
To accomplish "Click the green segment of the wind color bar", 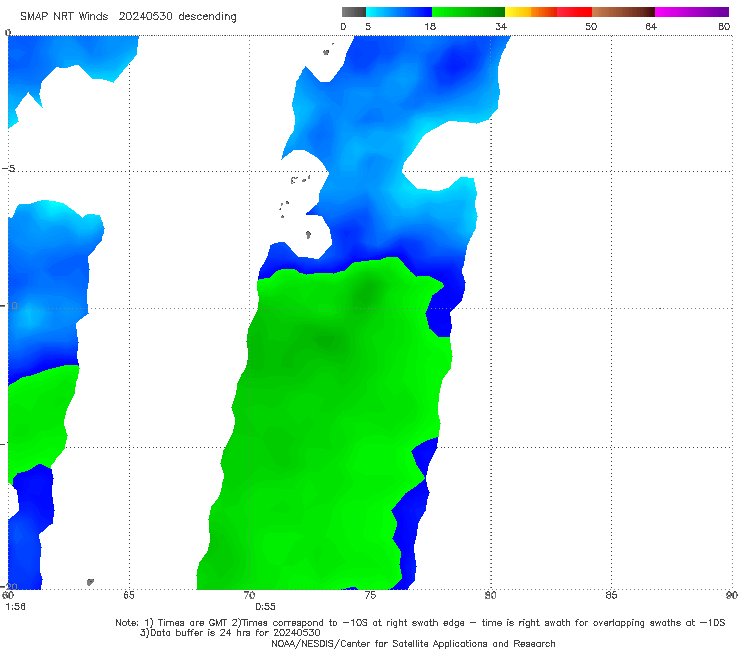I will [x=469, y=12].
